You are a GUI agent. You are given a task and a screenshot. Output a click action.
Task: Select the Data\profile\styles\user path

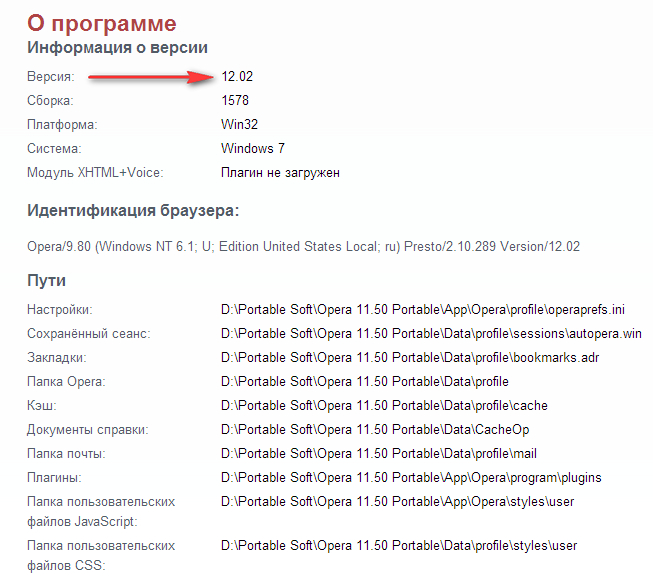399,546
